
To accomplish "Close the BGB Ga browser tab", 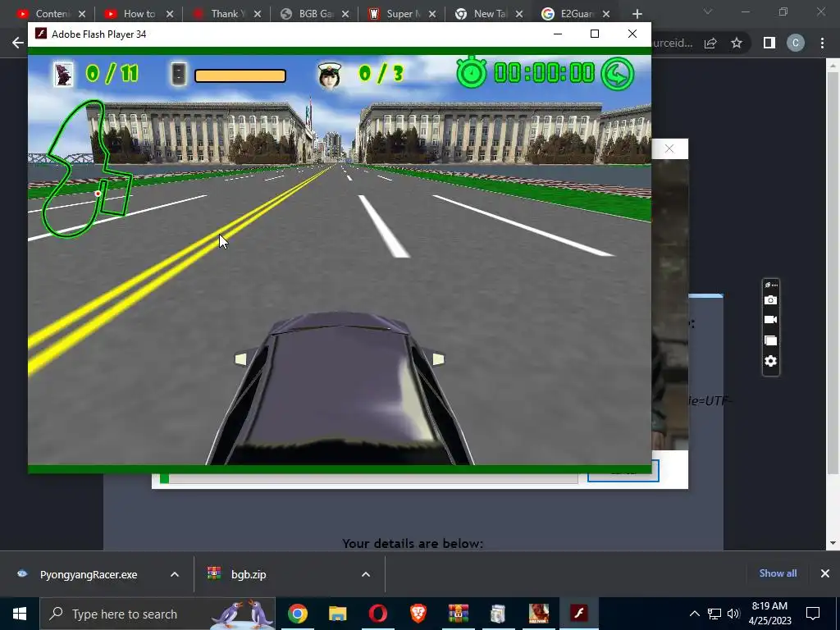I will [345, 14].
